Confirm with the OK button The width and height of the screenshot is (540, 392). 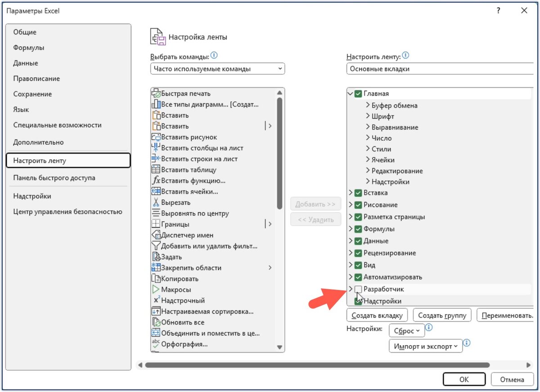[x=464, y=379]
